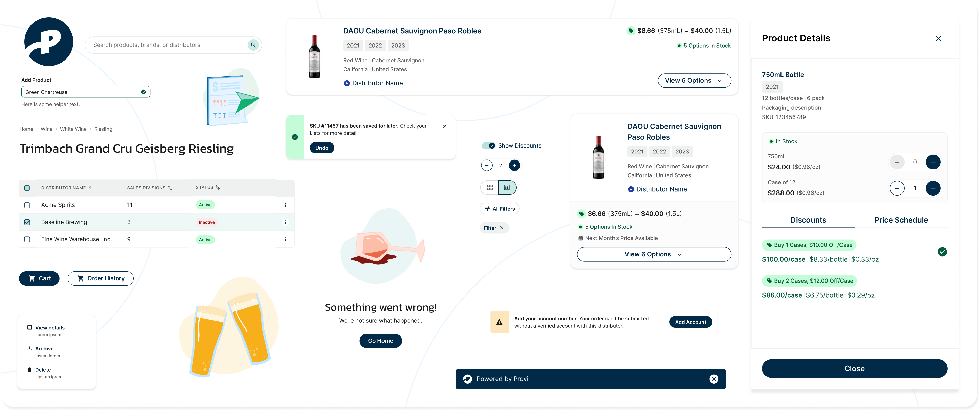Dismiss the Powered by Provi banner
Viewport: 980px width, 411px height.
point(714,379)
